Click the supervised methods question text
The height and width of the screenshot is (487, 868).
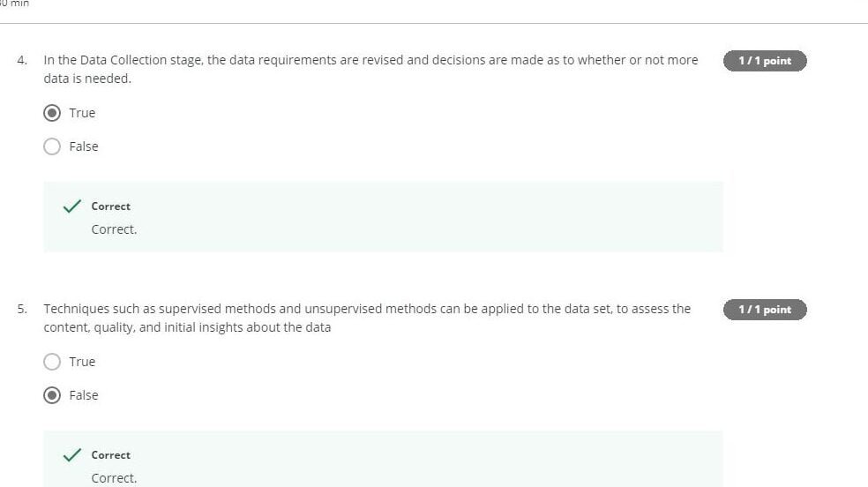(x=367, y=318)
